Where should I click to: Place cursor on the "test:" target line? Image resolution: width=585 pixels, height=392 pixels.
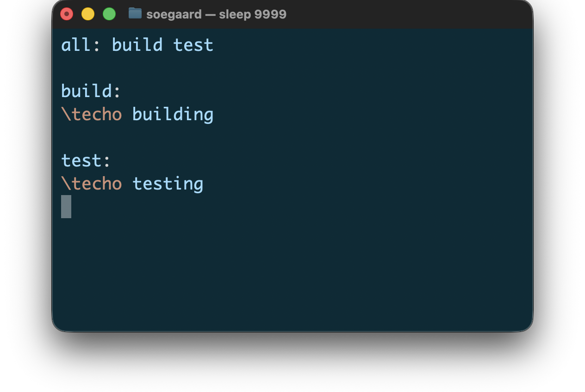86,160
